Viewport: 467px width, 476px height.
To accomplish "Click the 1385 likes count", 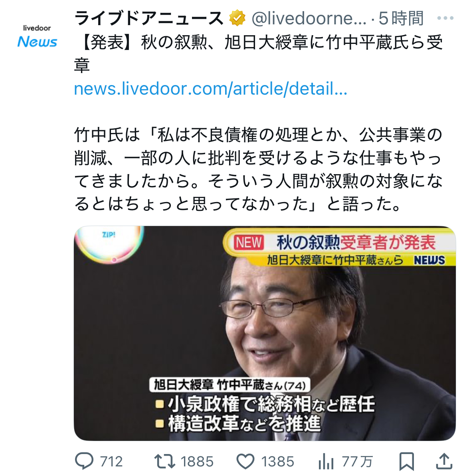I will pyautogui.click(x=278, y=462).
